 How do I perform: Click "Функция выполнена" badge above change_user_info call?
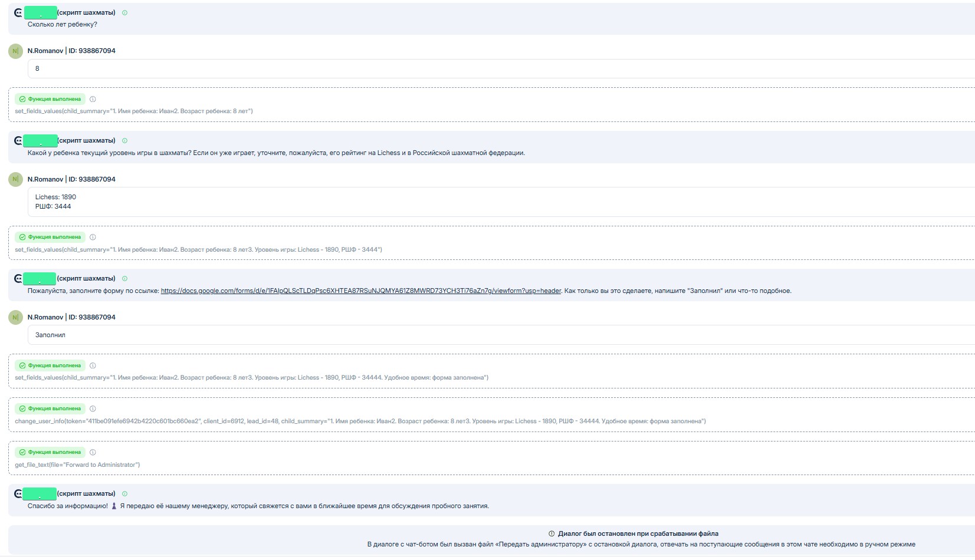tap(50, 409)
